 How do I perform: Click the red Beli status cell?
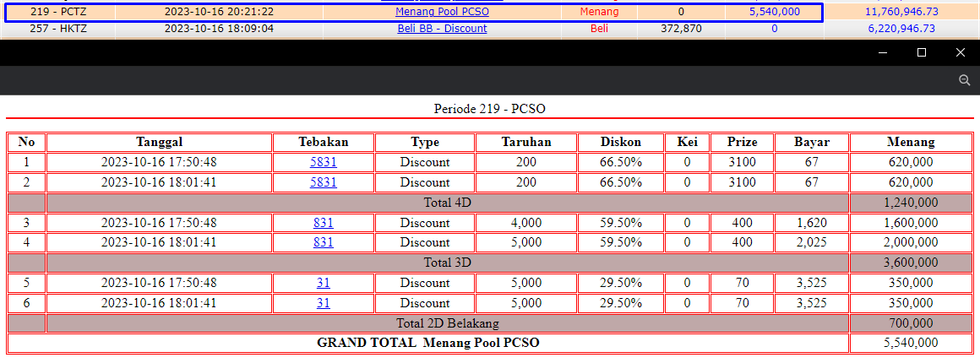[599, 28]
